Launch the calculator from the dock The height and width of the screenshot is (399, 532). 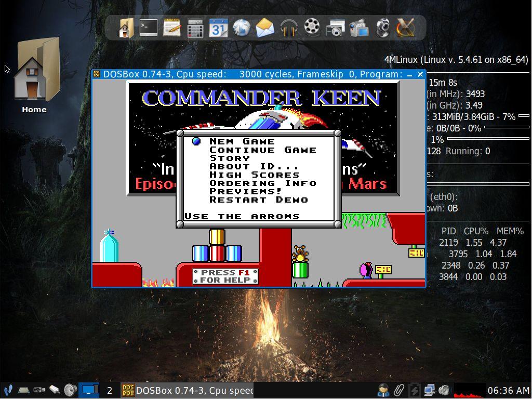click(x=195, y=28)
